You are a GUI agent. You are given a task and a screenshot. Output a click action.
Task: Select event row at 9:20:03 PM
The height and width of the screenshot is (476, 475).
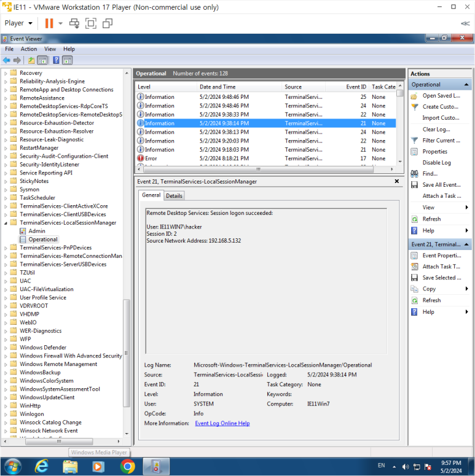[x=265, y=141]
